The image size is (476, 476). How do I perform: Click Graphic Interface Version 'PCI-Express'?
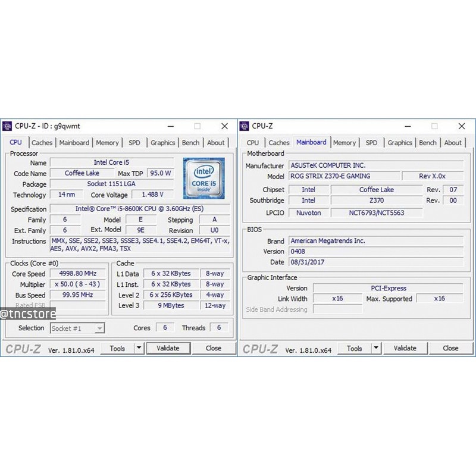[389, 288]
